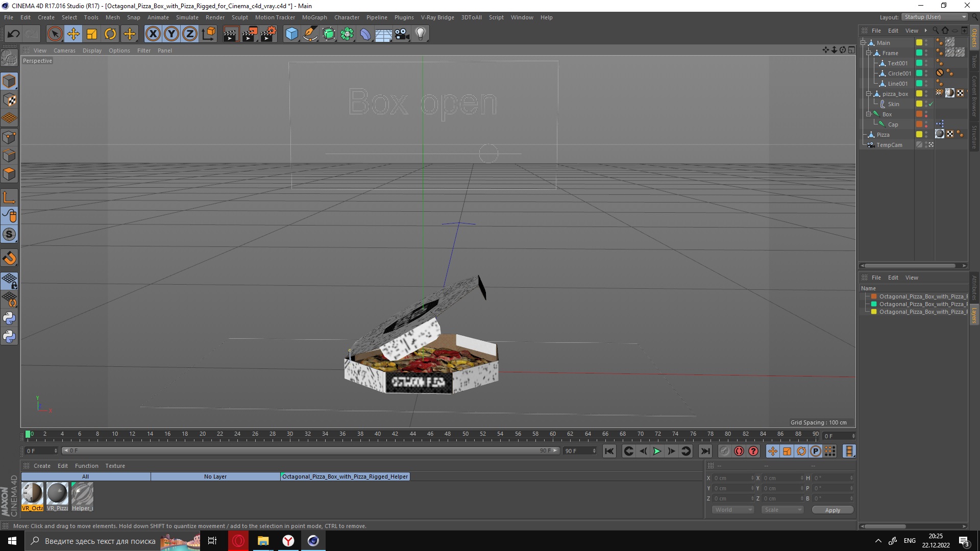Screen dimensions: 980x551
Task: Toggle Autokeying button
Action: [x=739, y=451]
